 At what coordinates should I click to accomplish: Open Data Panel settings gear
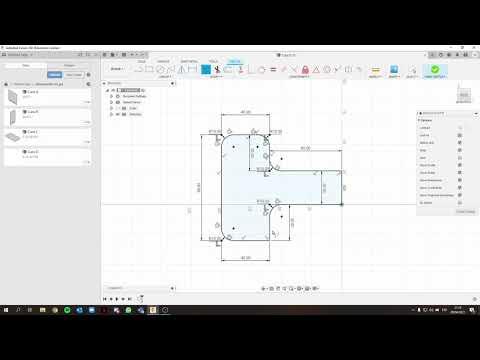pyautogui.click(x=89, y=75)
